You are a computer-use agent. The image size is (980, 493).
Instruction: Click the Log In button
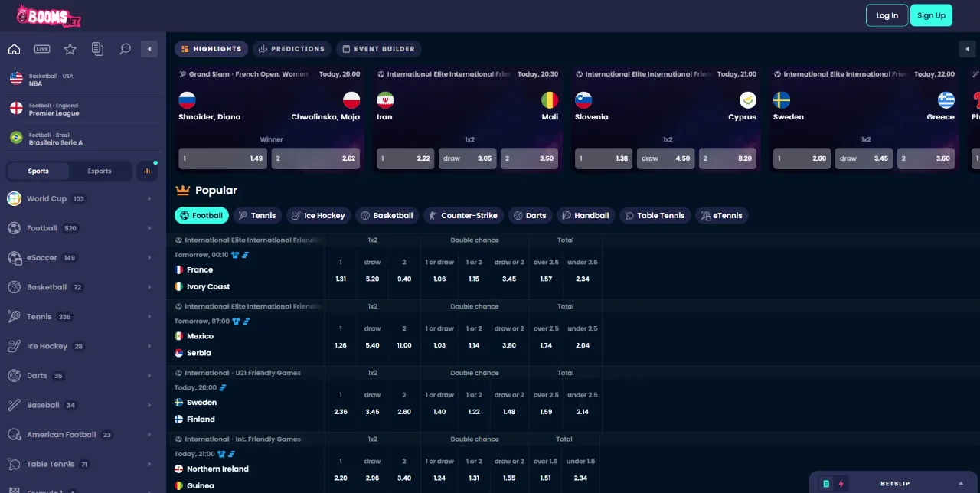point(887,15)
